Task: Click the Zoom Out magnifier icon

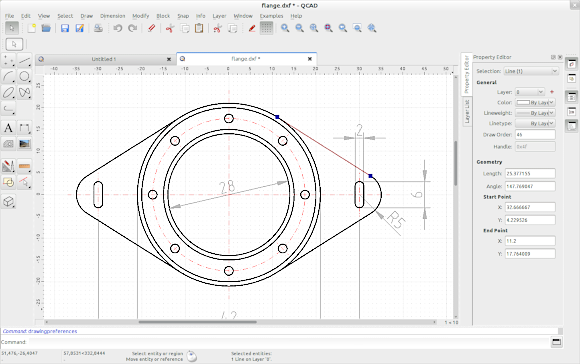Action: click(x=300, y=28)
